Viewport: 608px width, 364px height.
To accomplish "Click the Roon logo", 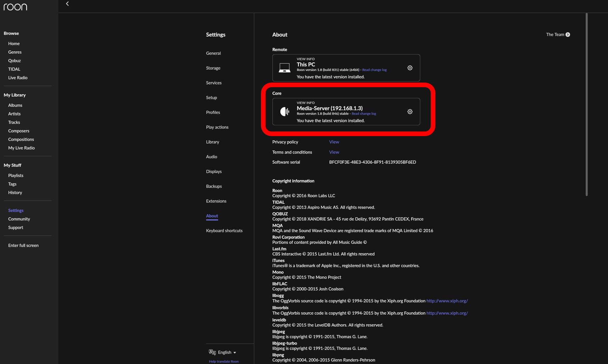I will (x=15, y=7).
